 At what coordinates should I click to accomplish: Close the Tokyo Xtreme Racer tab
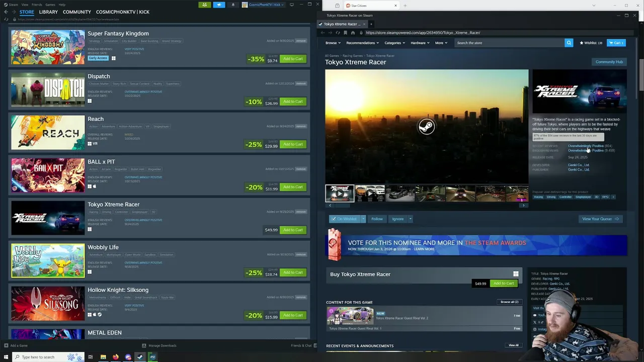pos(364,24)
